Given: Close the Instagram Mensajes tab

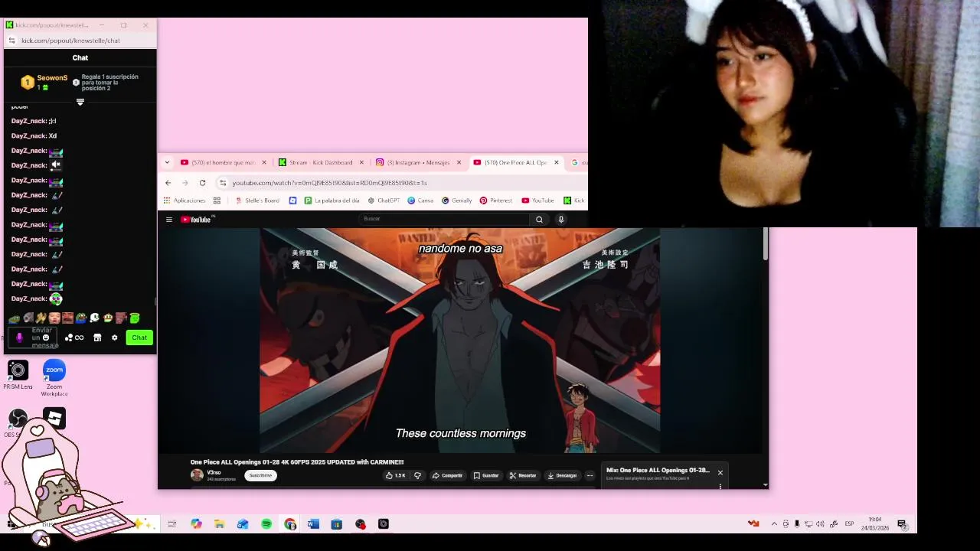Looking at the screenshot, I should 459,162.
